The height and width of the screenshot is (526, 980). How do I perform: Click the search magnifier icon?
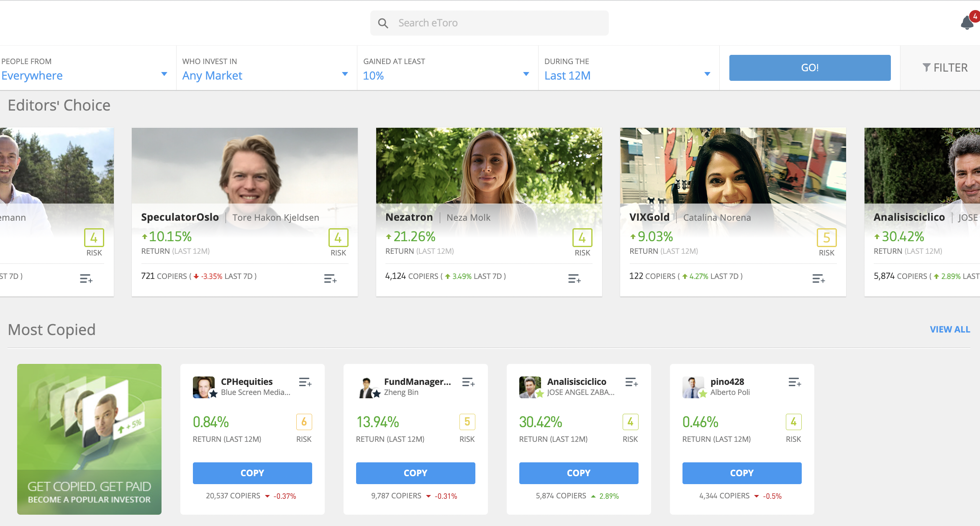click(x=383, y=23)
